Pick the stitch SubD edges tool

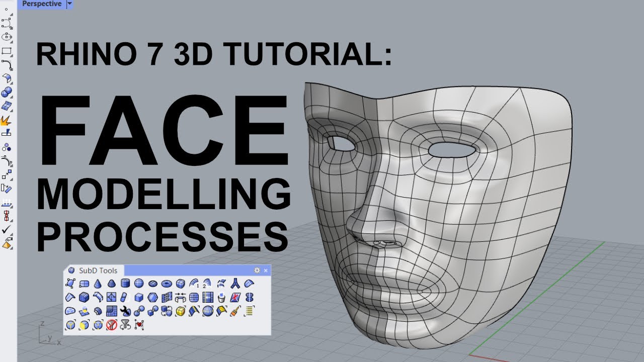click(167, 297)
